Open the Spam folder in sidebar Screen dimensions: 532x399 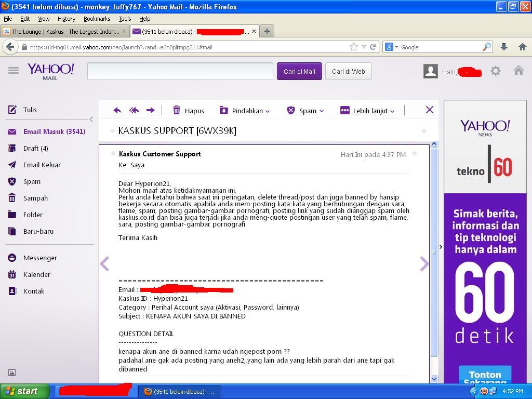(x=24, y=181)
